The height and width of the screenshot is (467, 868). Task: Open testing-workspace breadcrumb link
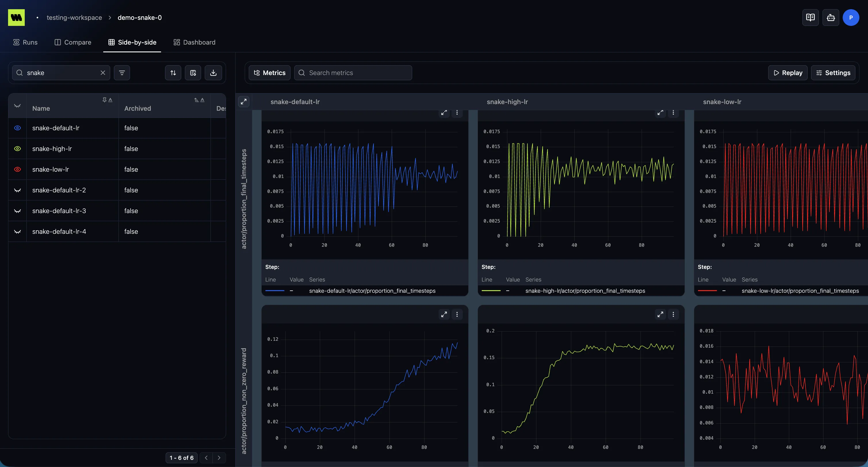pyautogui.click(x=74, y=18)
